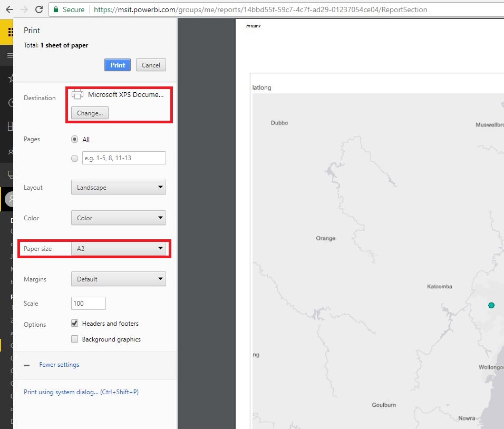The width and height of the screenshot is (504, 429).
Task: Click the page range input field
Action: tap(124, 158)
